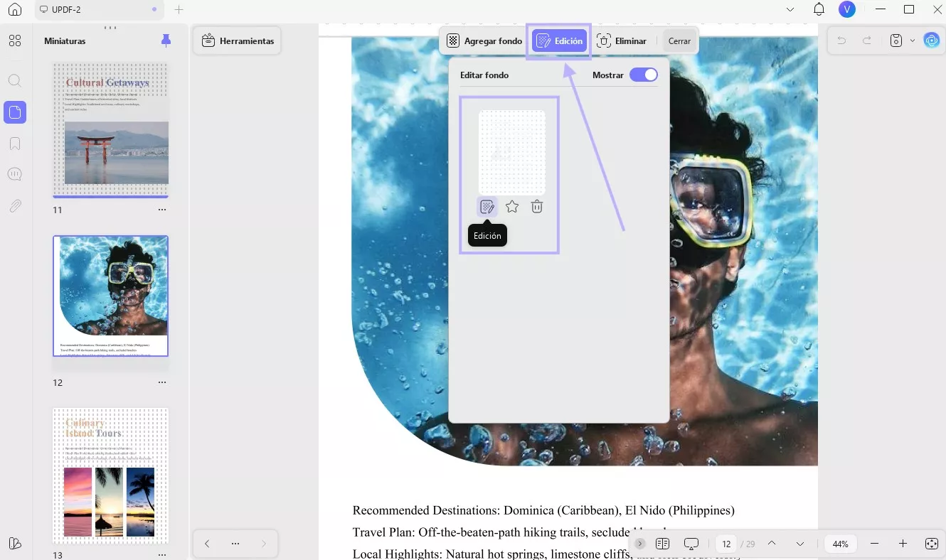Viewport: 946px width, 560px height.
Task: Select page 12 diver thumbnail
Action: tap(110, 296)
